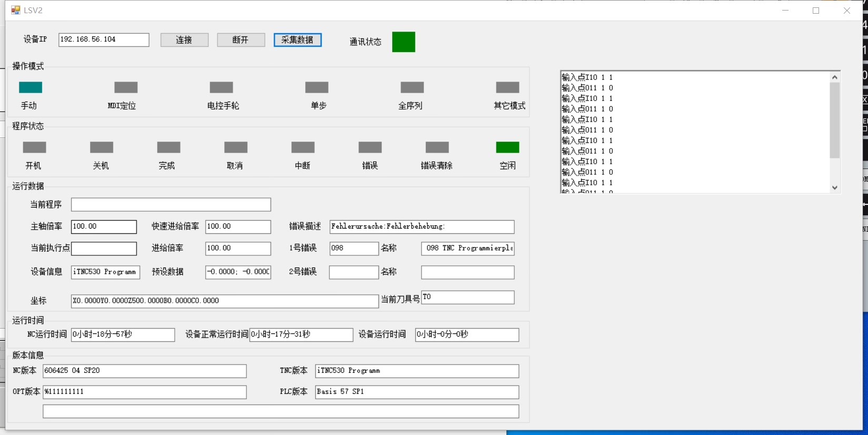Image resolution: width=868 pixels, height=435 pixels.
Task: Click the 错误 program state indicator
Action: (370, 147)
